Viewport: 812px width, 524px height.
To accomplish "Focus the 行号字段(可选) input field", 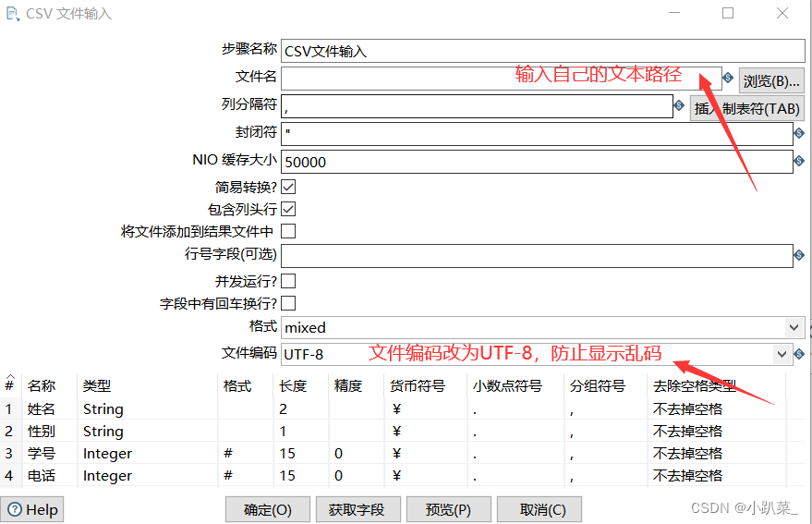I will pos(537,255).
